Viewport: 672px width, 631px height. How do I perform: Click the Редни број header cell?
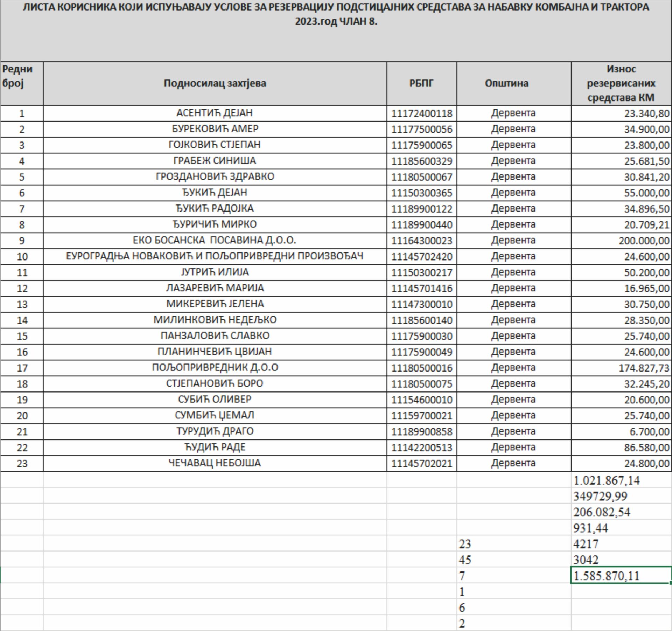point(22,83)
